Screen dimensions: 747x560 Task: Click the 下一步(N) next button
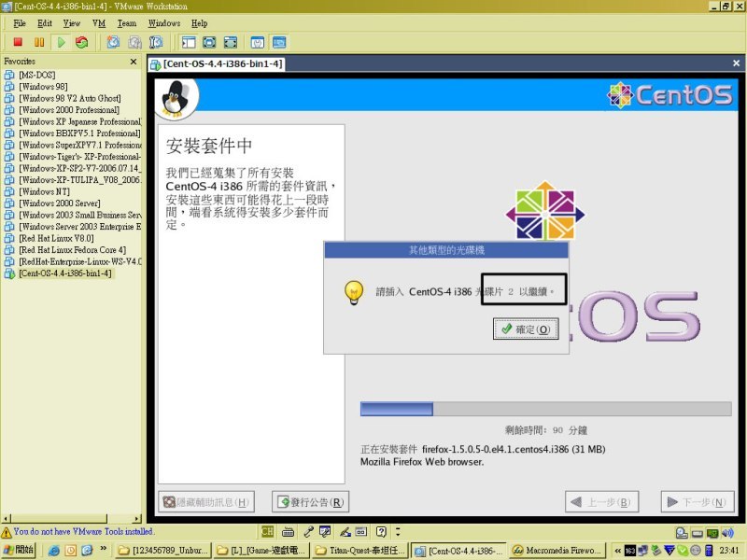(x=698, y=502)
